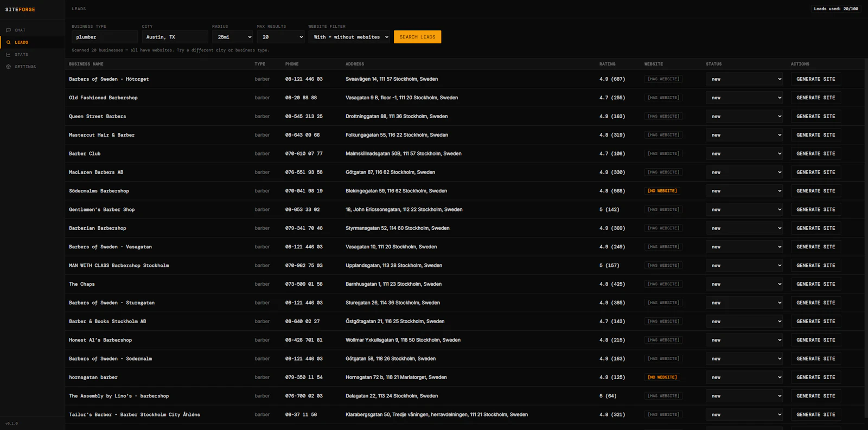Screen dimensions: 868x430
Task: Open the Chat page icon
Action: 8,30
